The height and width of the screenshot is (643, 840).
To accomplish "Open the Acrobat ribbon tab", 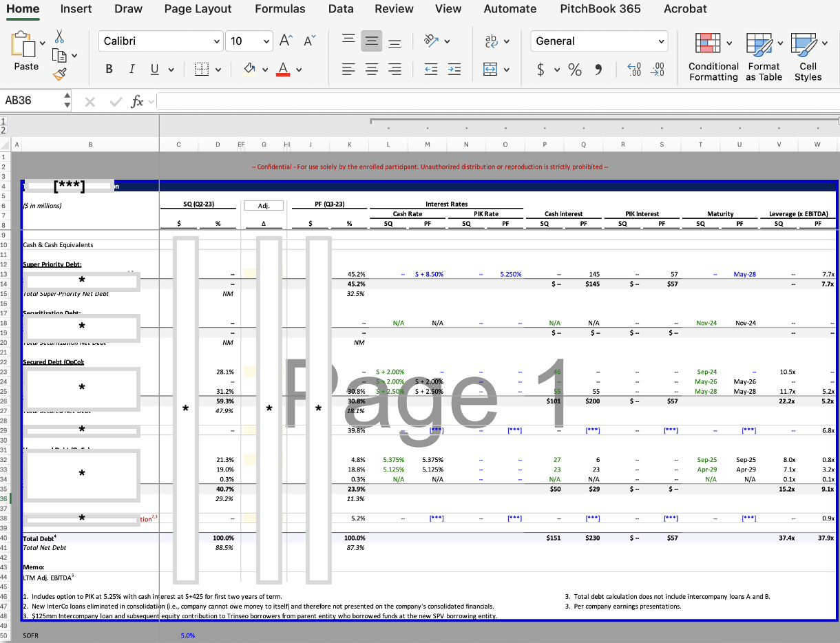I will [685, 9].
